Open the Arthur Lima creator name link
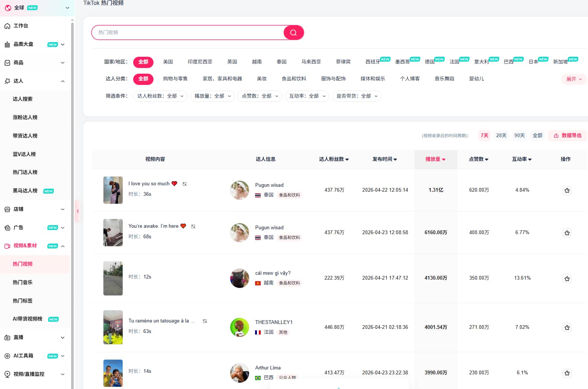Screen dimensions: 588x389 point(268,368)
